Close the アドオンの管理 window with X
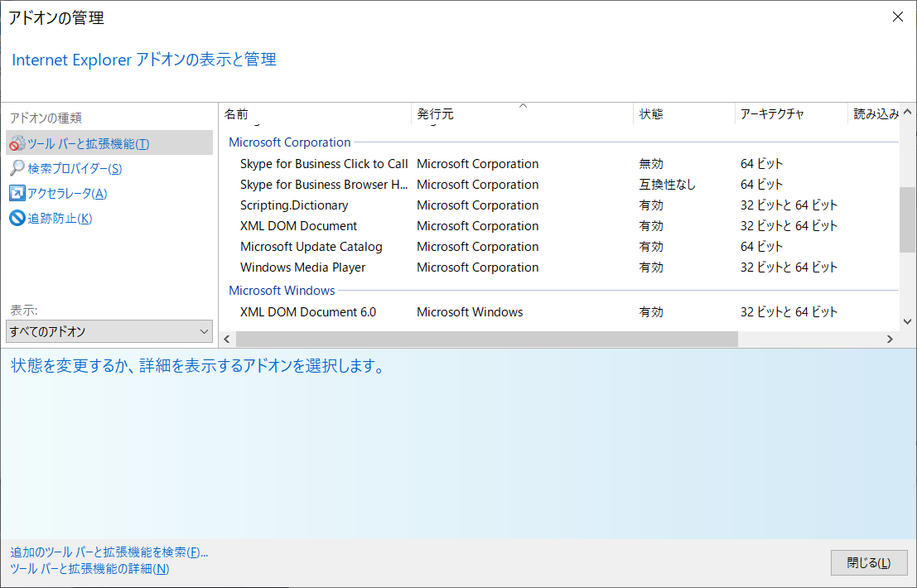 (x=898, y=17)
